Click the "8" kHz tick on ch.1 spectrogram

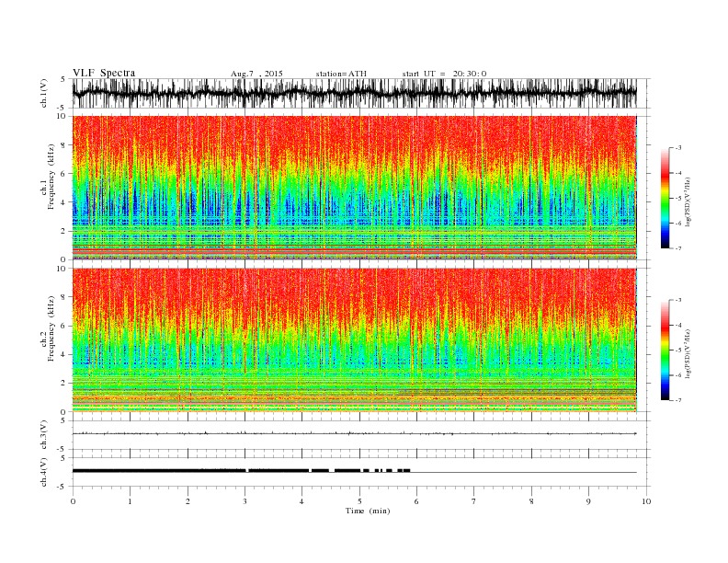(x=63, y=145)
